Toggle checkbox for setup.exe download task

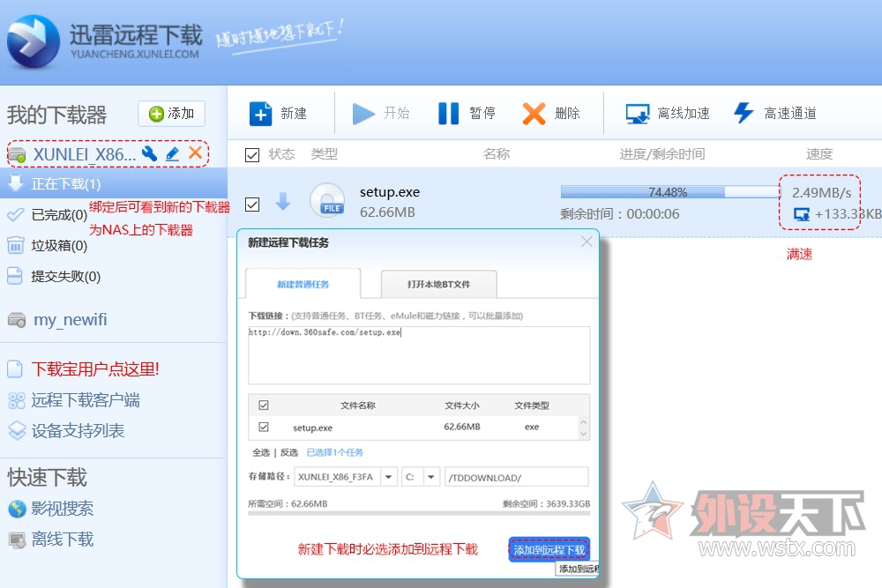click(252, 204)
